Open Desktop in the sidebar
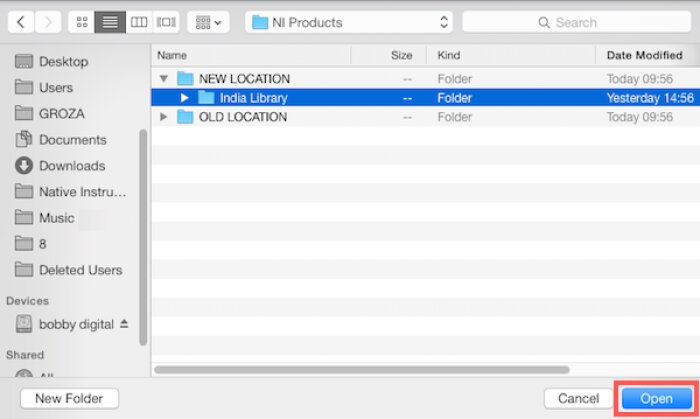The image size is (700, 419). point(51,61)
